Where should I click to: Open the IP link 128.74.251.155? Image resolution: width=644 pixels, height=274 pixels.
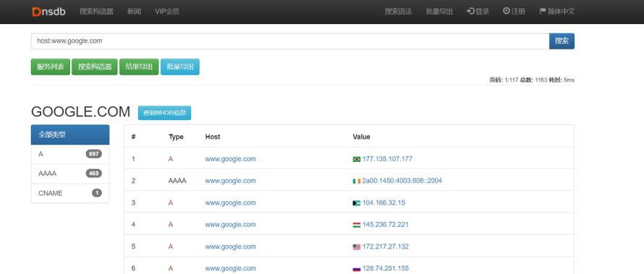coord(385,269)
